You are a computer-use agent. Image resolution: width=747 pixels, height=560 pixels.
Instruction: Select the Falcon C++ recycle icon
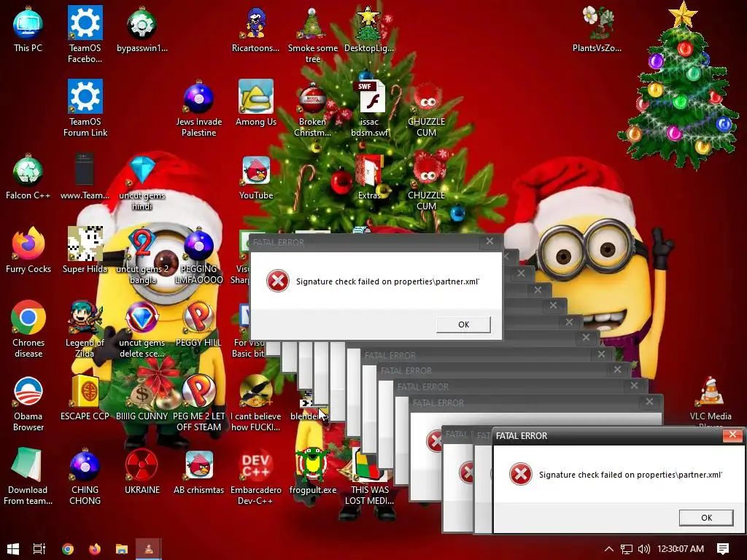point(28,171)
